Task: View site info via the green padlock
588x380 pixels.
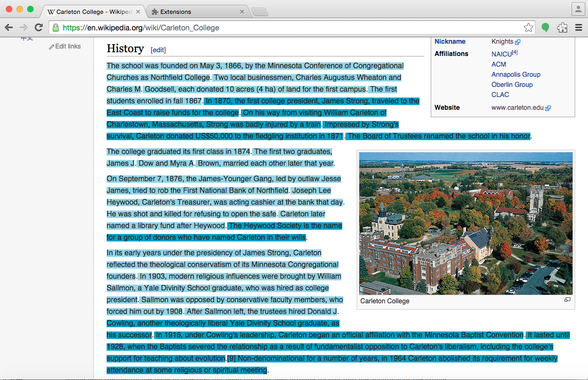Action: 55,28
